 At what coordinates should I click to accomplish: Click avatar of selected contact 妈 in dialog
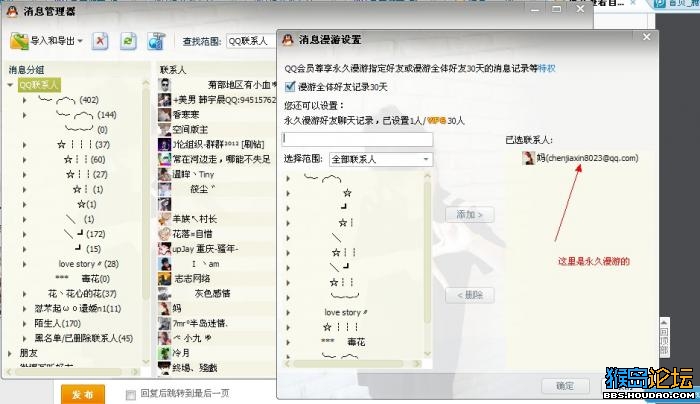529,158
